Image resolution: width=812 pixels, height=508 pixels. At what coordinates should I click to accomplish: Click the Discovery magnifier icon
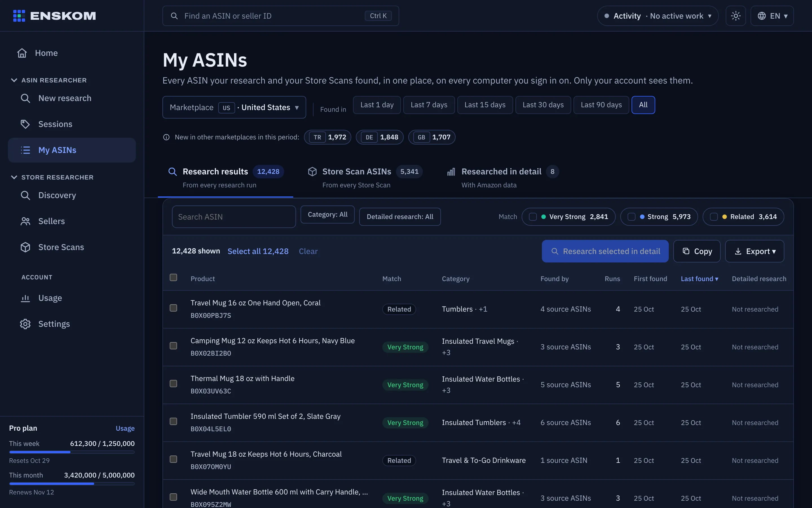click(25, 195)
